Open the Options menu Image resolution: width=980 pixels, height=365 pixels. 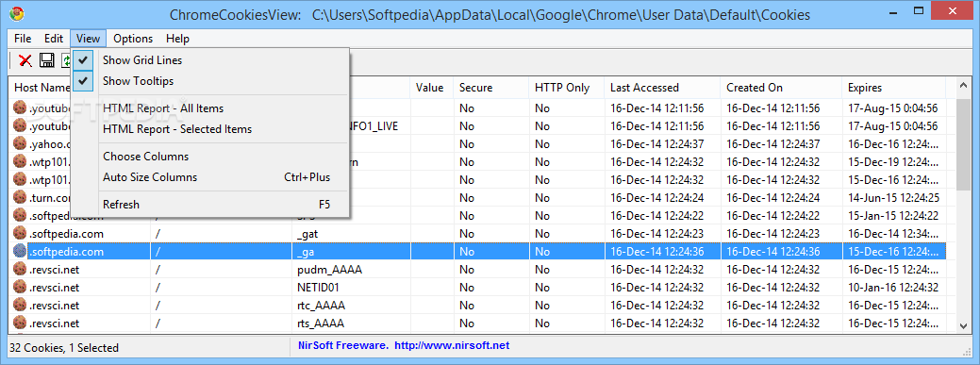[133, 39]
